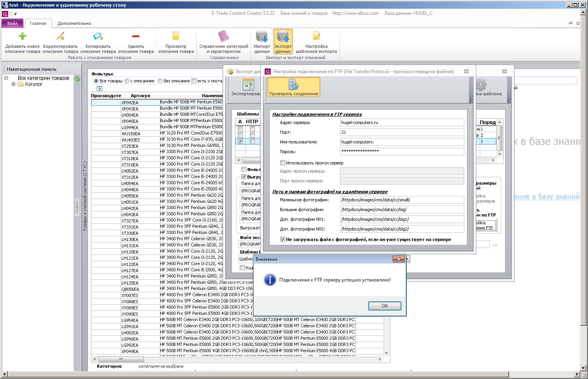
Task: Toggle the есть у поставщика filter checkbox
Action: point(194,81)
